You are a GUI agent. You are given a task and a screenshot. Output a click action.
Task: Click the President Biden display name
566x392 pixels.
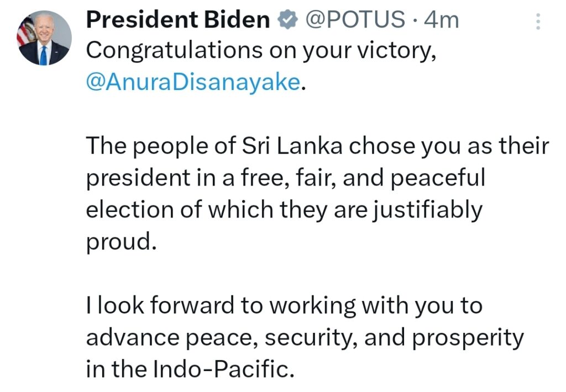(178, 19)
